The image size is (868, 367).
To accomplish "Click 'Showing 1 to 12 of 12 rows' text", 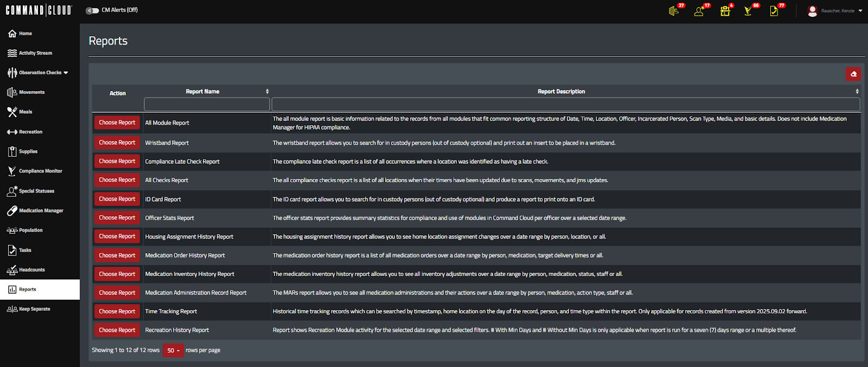I will point(126,350).
